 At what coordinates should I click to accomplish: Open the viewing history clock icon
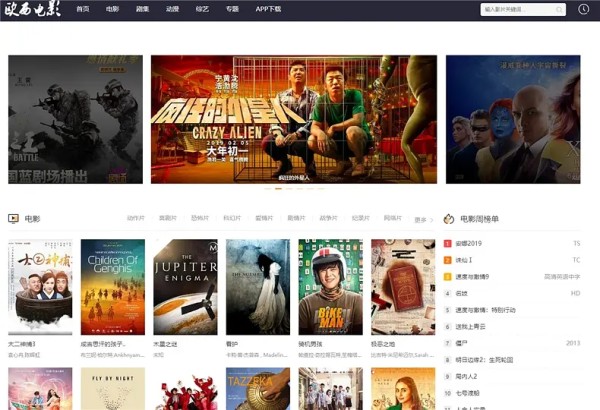tap(583, 9)
